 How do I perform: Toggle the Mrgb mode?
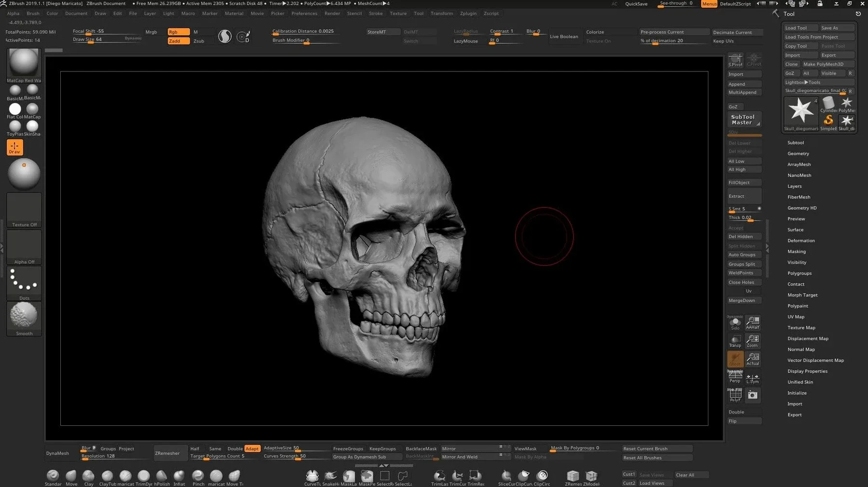tap(151, 32)
